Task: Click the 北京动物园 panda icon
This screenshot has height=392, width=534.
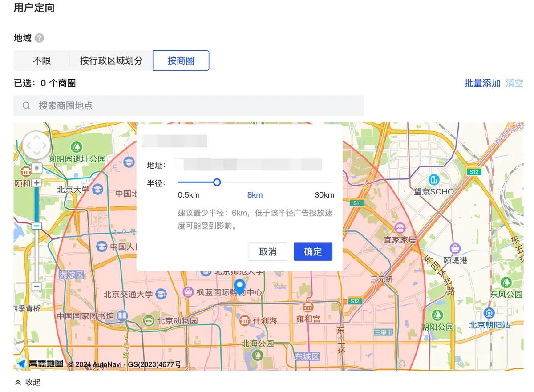Action: click(149, 320)
